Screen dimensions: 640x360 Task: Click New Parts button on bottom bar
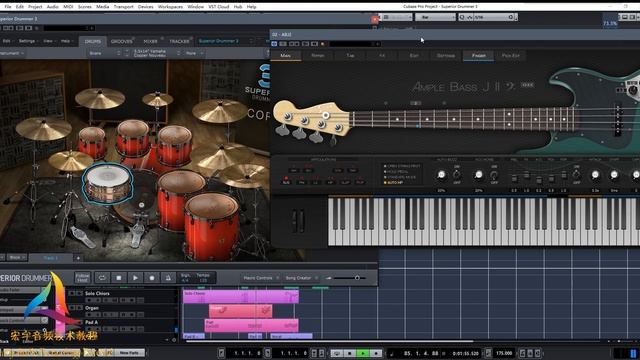129,353
